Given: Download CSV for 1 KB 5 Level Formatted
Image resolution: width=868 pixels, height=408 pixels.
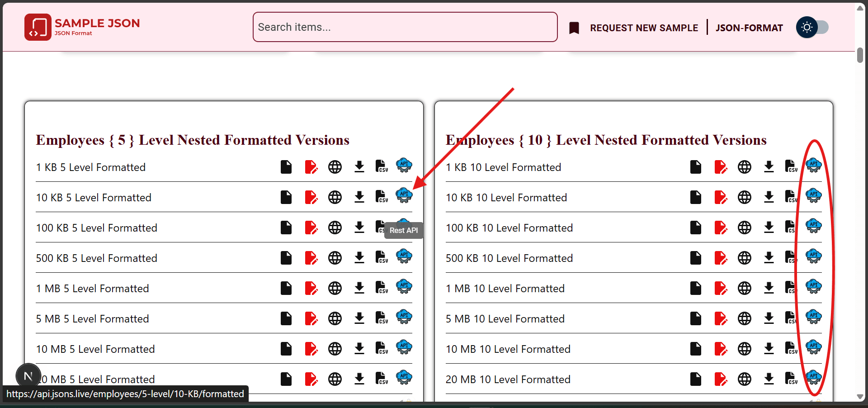Looking at the screenshot, I should tap(382, 166).
